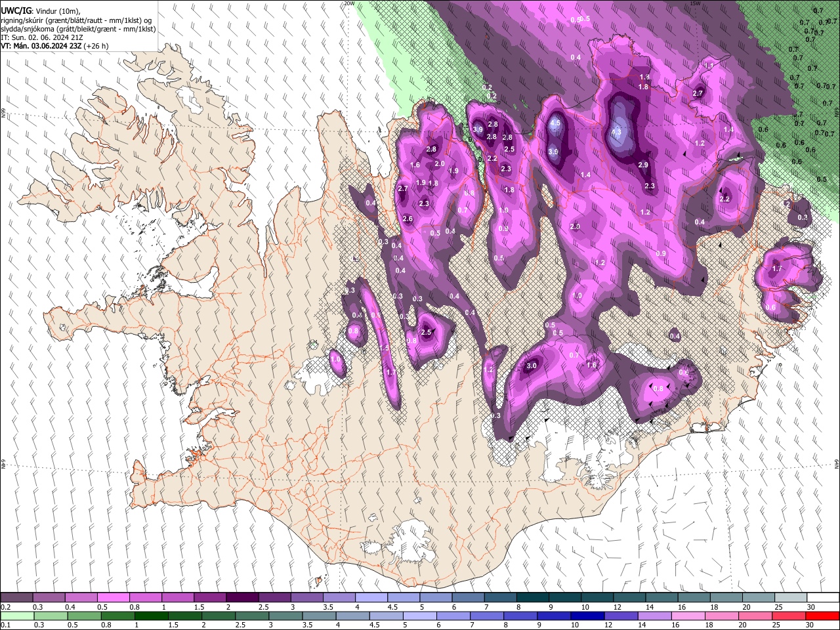The width and height of the screenshot is (840, 630).
Task: Click the 4.3 precipitation value on the map
Action: [616, 132]
